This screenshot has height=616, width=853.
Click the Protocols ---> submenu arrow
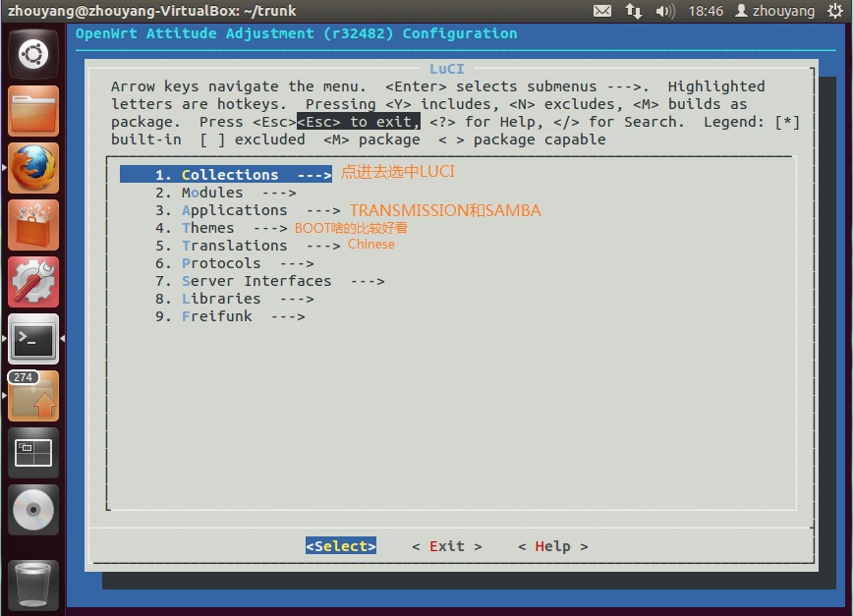297,263
